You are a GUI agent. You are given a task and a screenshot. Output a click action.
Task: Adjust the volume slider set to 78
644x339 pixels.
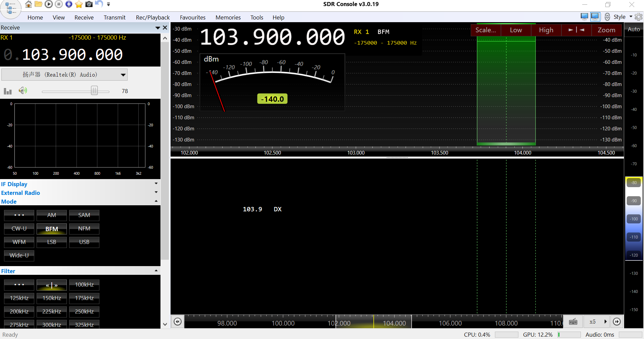click(x=95, y=91)
